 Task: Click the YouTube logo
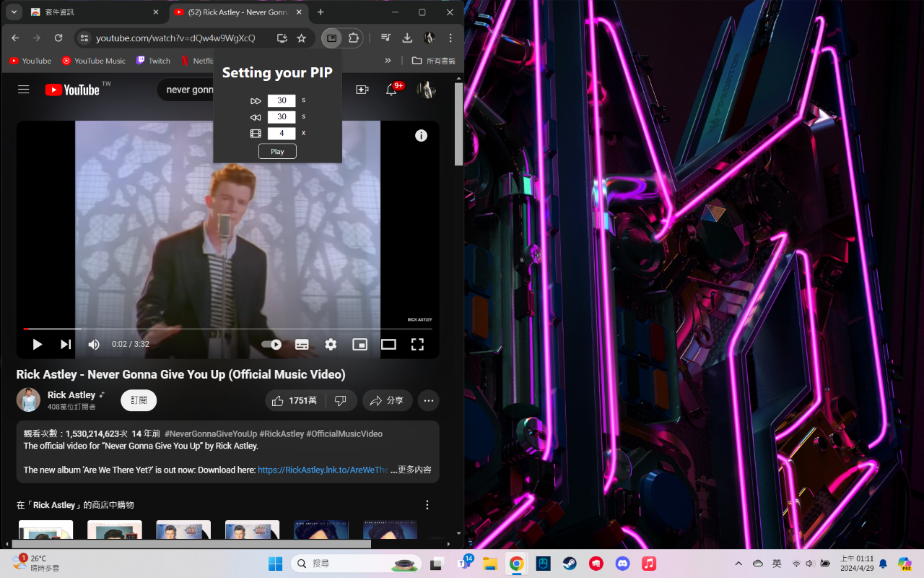tap(72, 90)
